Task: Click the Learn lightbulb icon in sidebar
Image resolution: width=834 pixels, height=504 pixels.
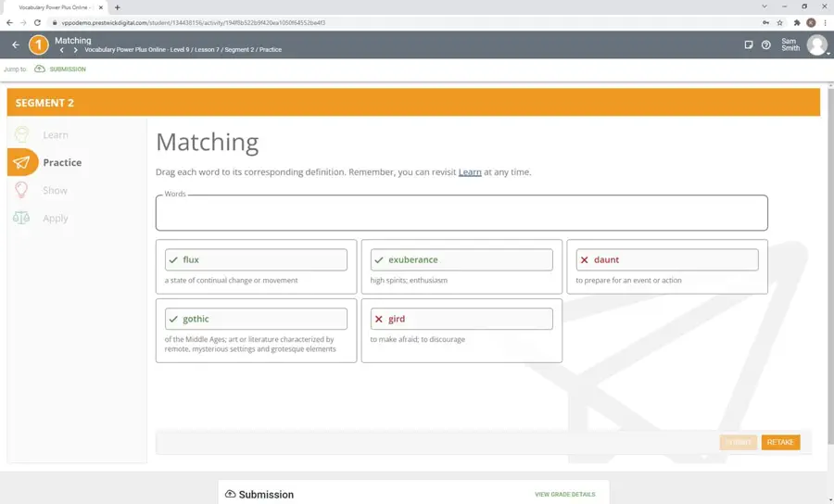Action: point(21,135)
